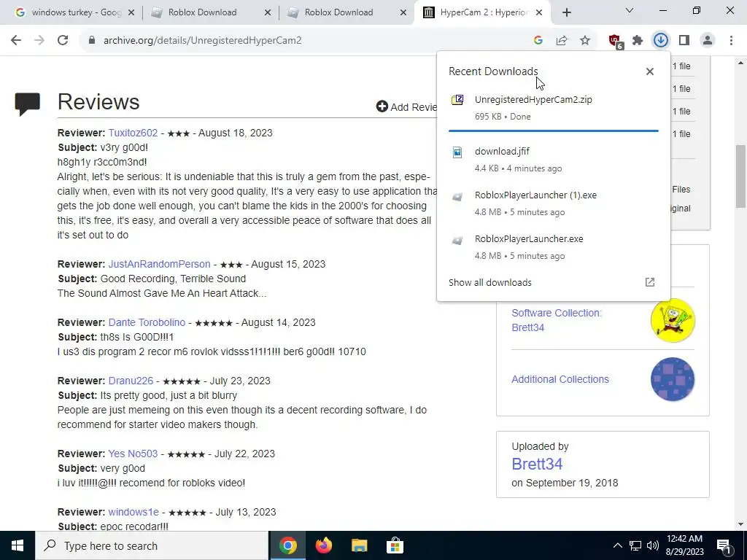Screen dimensions: 747x560
Task: Launch Firefox from the taskbar
Action: 323,545
